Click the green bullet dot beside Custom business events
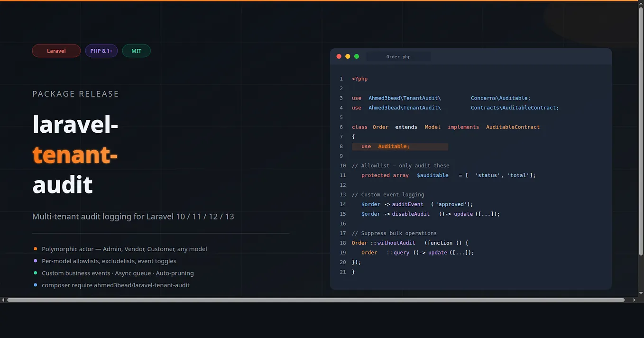644x338 pixels. [36, 273]
